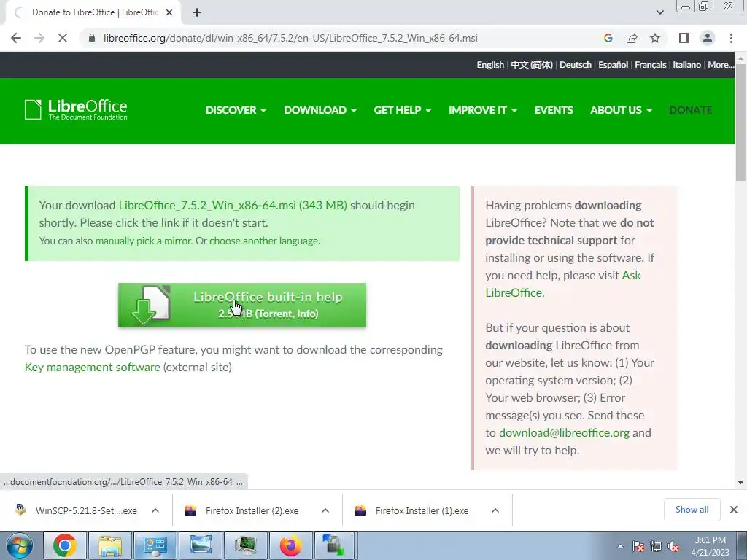
Task: View site security lock info
Action: (92, 38)
